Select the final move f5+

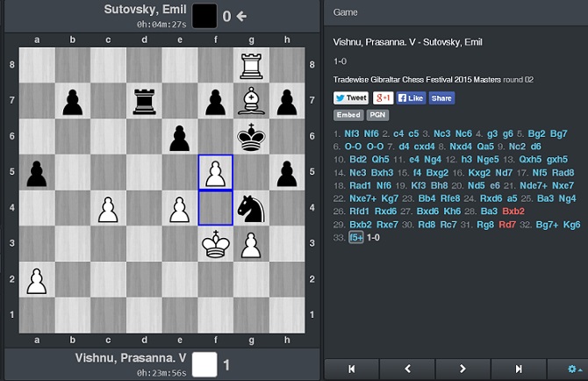(356, 238)
